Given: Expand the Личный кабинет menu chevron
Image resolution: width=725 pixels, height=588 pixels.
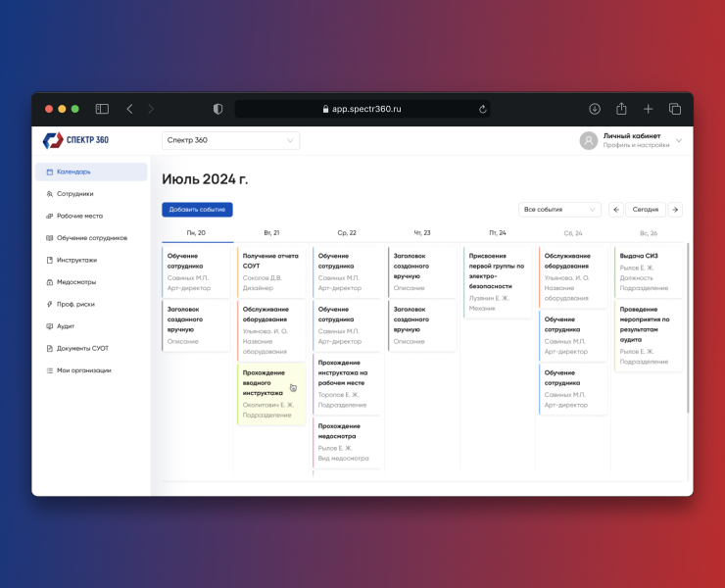Looking at the screenshot, I should (x=679, y=141).
